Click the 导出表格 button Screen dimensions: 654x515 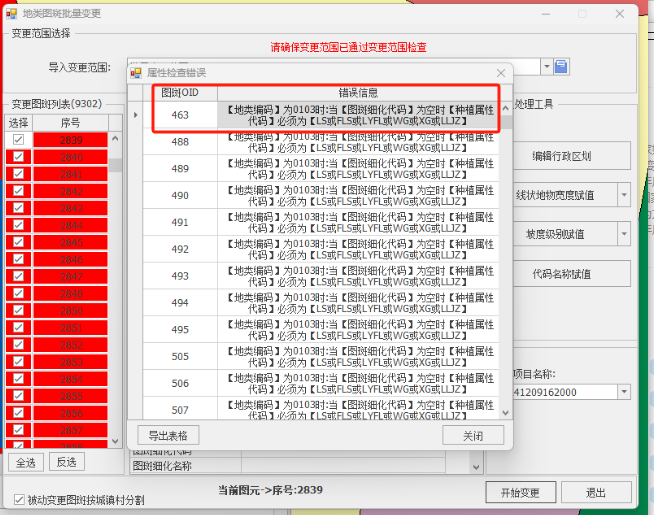pyautogui.click(x=169, y=436)
